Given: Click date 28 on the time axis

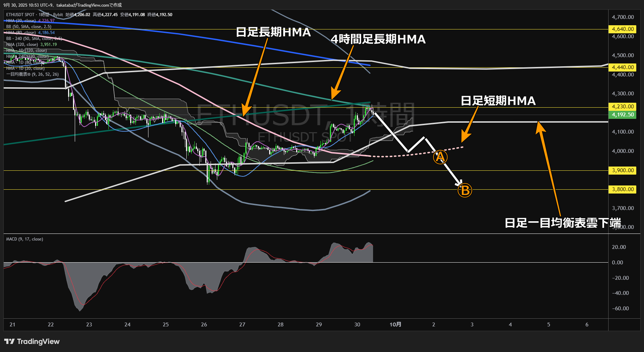Looking at the screenshot, I should 280,325.
